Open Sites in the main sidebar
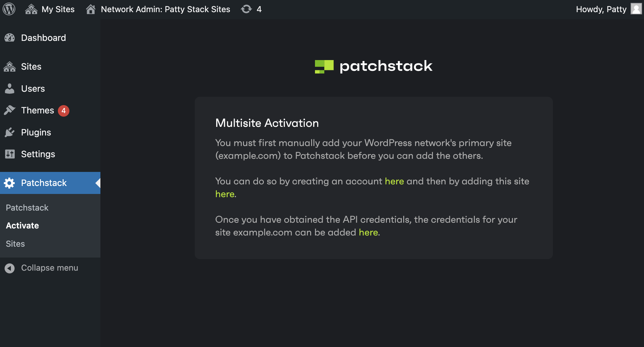644x347 pixels. (31, 66)
